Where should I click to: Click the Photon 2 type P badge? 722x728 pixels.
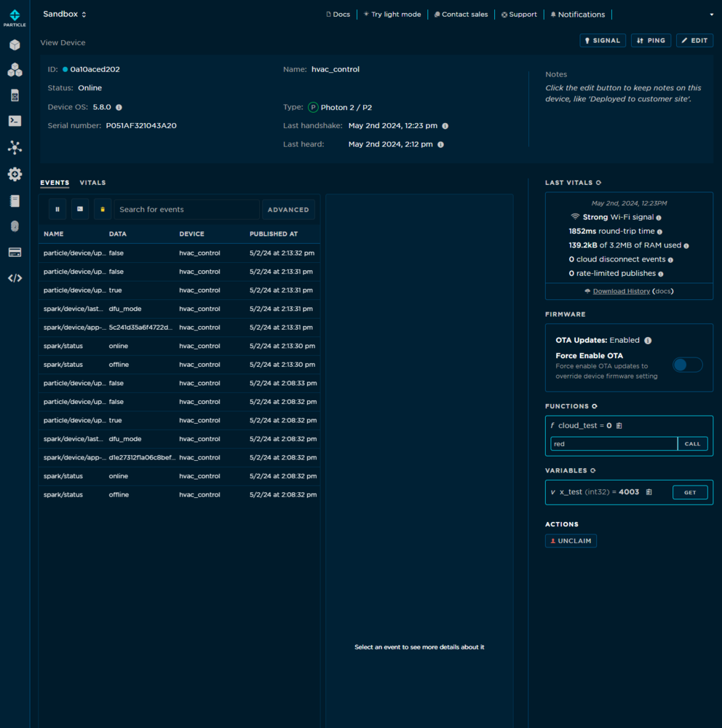(x=313, y=107)
